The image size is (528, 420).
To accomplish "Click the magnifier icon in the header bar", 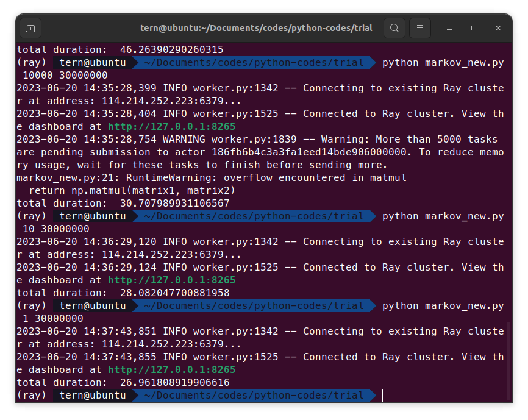I will [394, 28].
